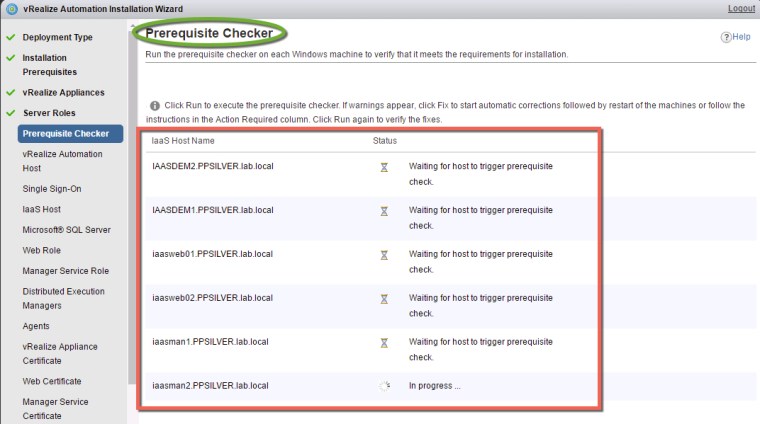
Task: Click green checkmark next to Installation Prerequisites
Action: (11, 58)
